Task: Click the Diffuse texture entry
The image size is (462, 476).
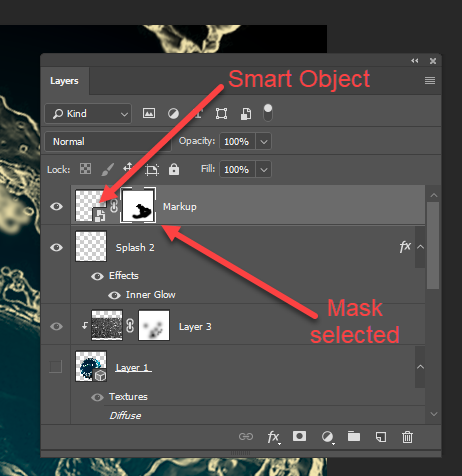Action: coord(125,416)
